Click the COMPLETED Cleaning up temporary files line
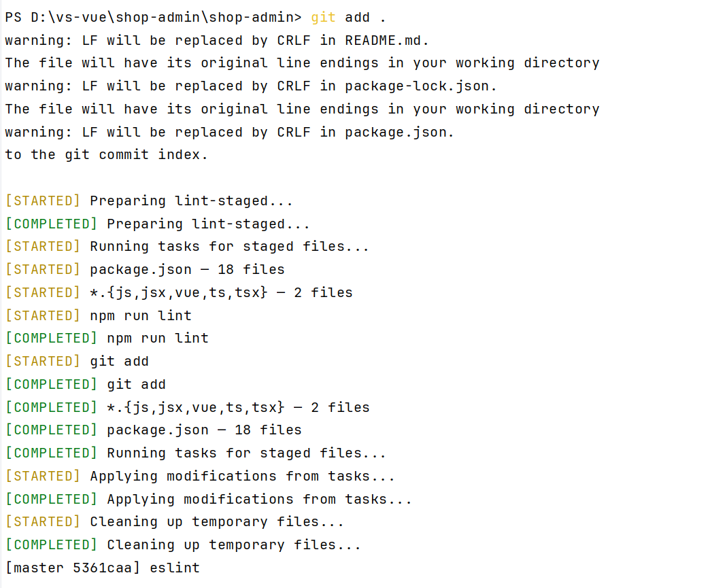708x588 pixels. pyautogui.click(x=182, y=545)
